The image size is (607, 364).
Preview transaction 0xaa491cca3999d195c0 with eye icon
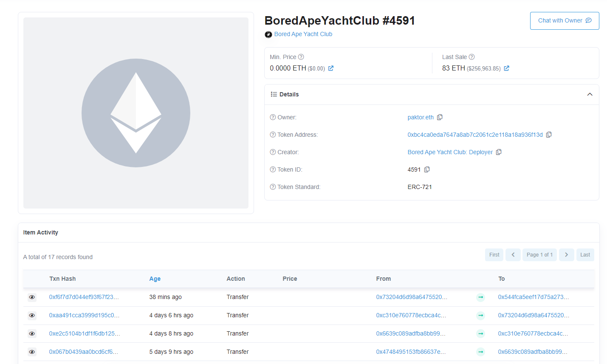32,315
